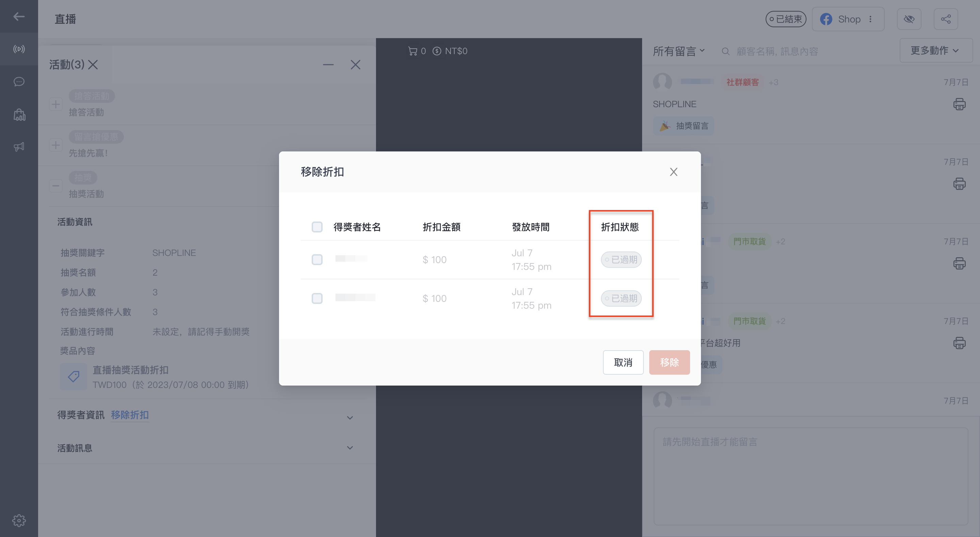Click the 留言搶優惠 tag pill
The height and width of the screenshot is (537, 980).
click(x=96, y=136)
